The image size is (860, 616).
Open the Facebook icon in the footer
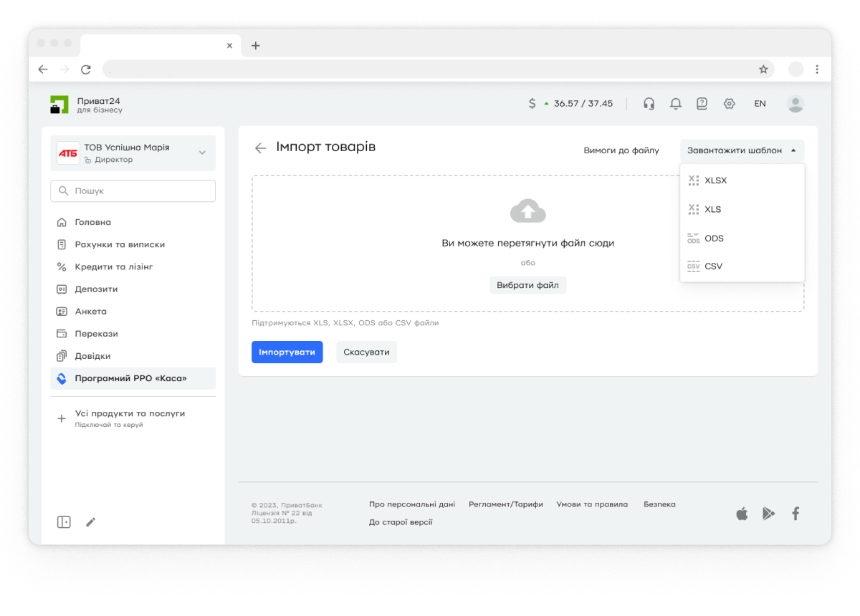(795, 514)
